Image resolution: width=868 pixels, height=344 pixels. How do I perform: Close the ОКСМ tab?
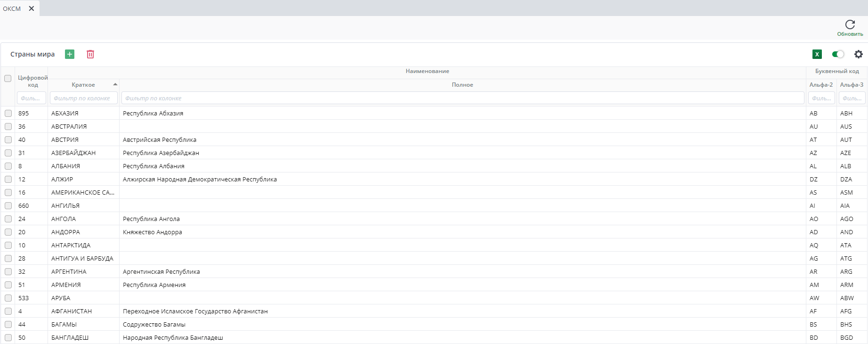pos(32,8)
